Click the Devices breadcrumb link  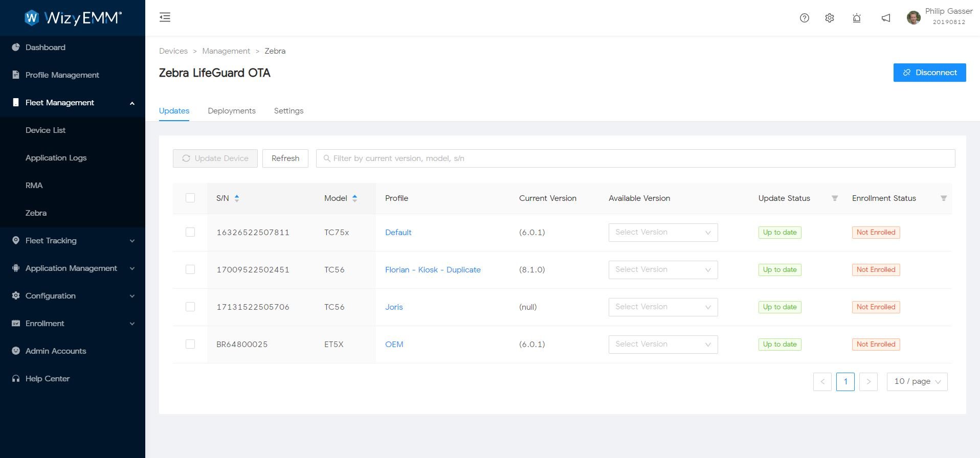(173, 51)
